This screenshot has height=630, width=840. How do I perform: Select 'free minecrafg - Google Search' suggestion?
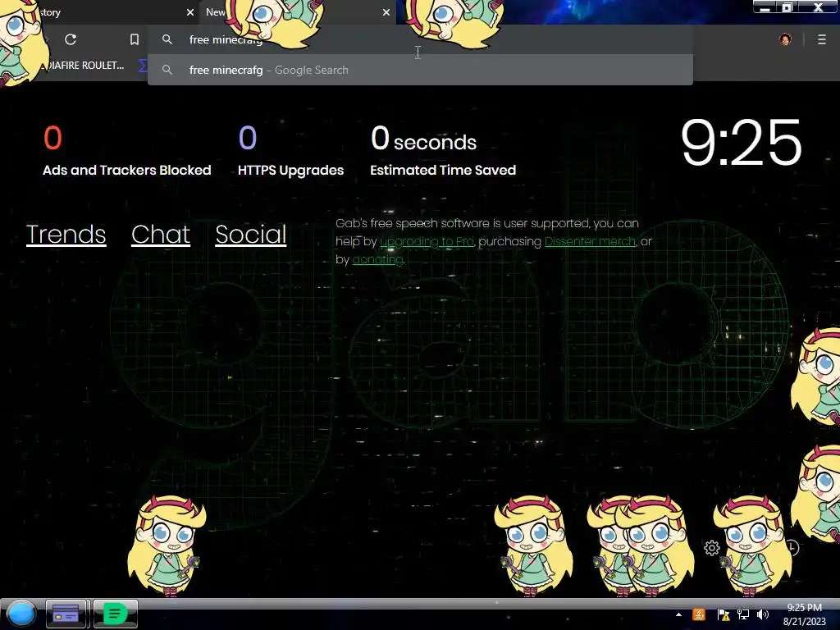[420, 70]
